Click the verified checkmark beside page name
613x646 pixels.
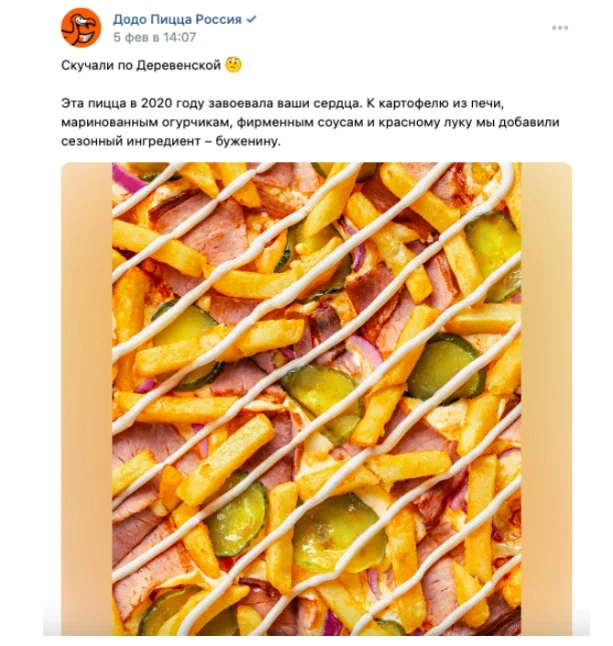252,19
